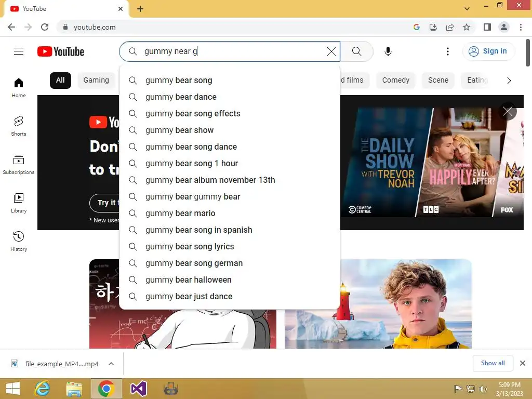Show more filter chips with arrow
Viewport: 532px width, 399px height.
pos(509,81)
